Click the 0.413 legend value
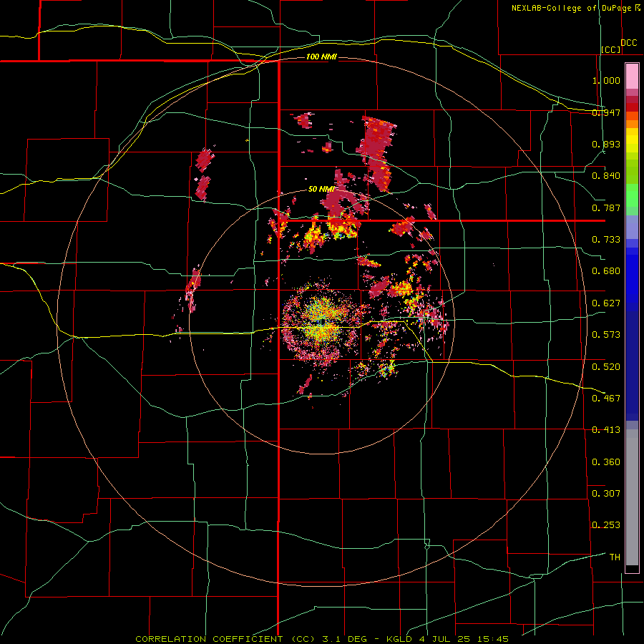Screen dimensions: 644x644 point(606,430)
